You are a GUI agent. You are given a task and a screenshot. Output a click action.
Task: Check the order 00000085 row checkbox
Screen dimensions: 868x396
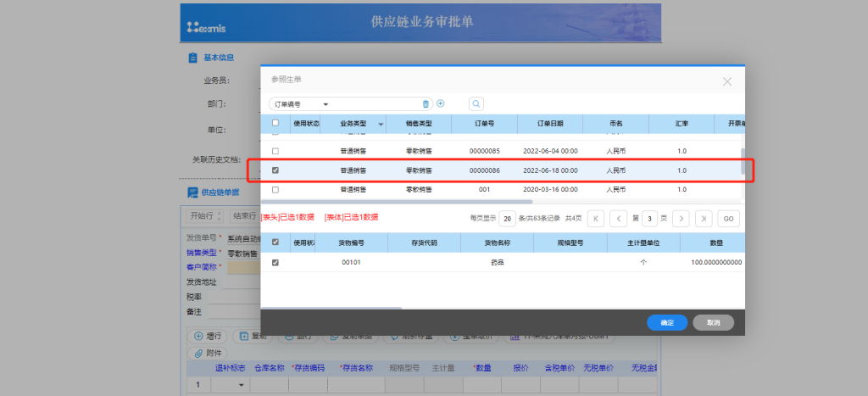(275, 150)
